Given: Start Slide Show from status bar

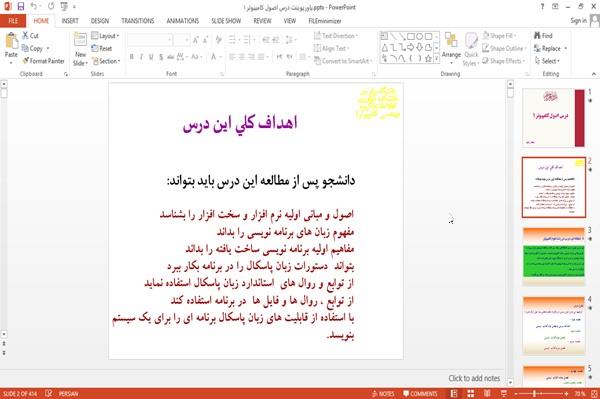Looking at the screenshot, I should tap(504, 394).
